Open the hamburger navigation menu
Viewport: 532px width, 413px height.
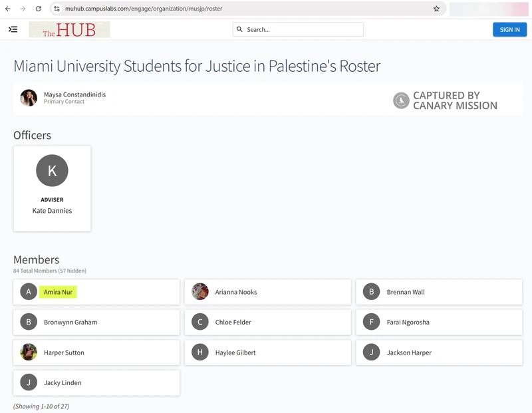[x=13, y=29]
